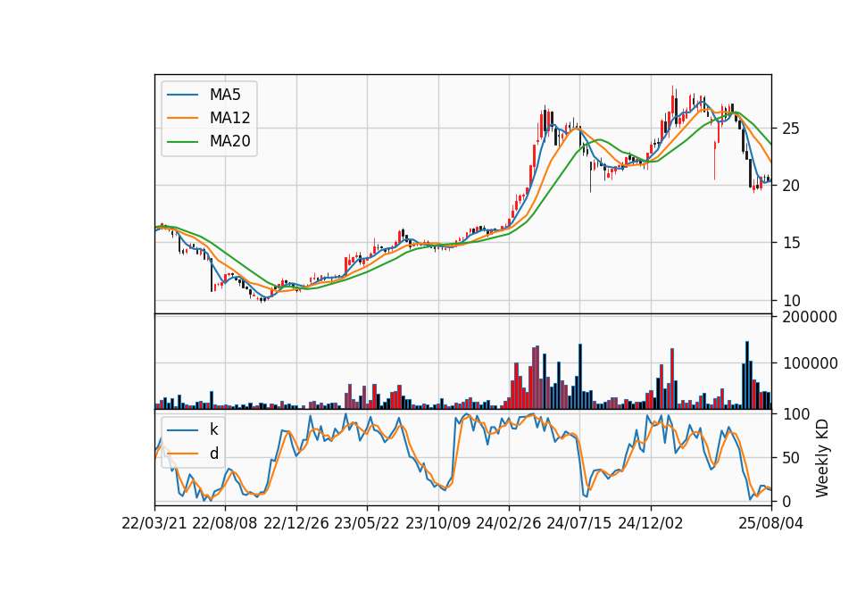This screenshot has height=616, width=857.
Task: Click the 23/10/09 date label
Action: tap(437, 523)
